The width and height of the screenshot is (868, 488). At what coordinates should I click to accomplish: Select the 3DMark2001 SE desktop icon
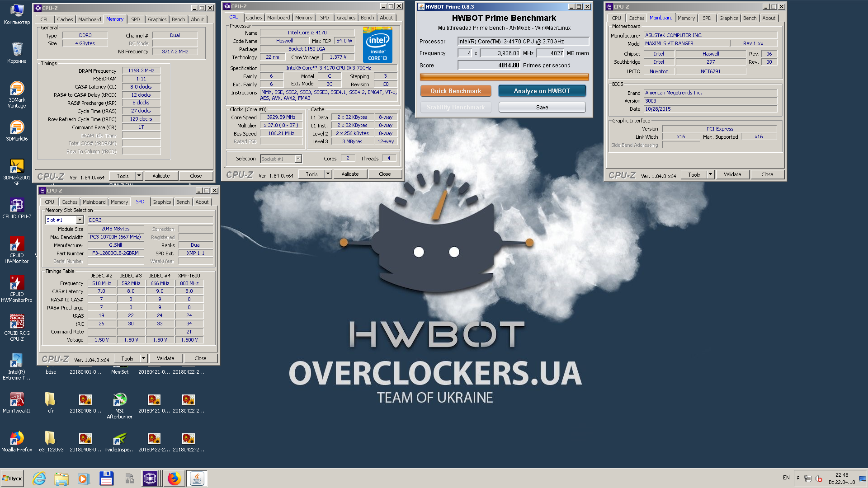click(x=17, y=172)
